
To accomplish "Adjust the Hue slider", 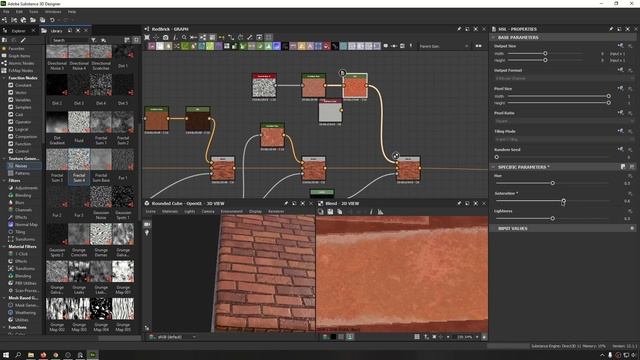I will point(552,183).
